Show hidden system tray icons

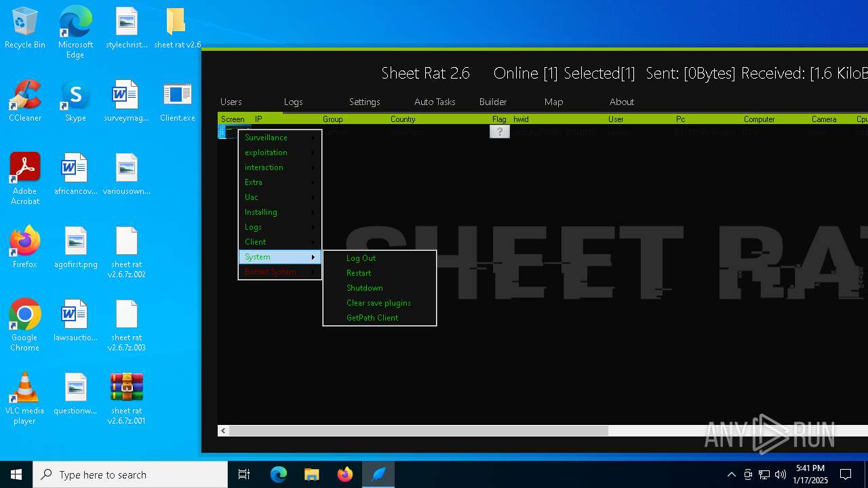(731, 474)
